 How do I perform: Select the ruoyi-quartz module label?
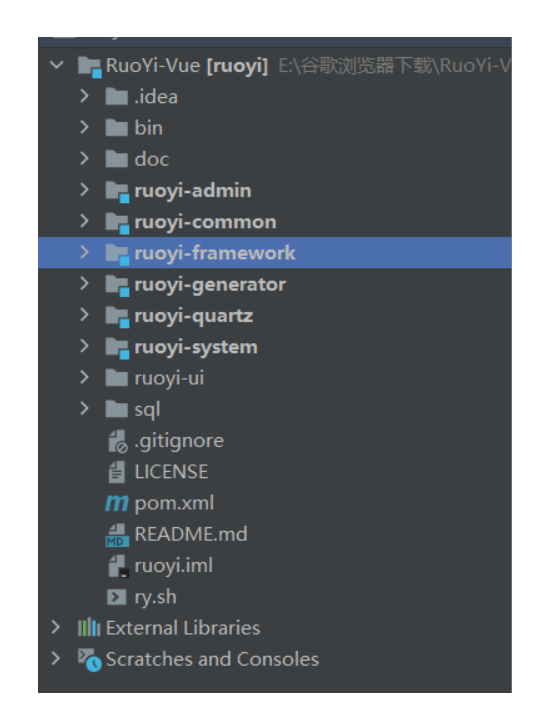[194, 316]
